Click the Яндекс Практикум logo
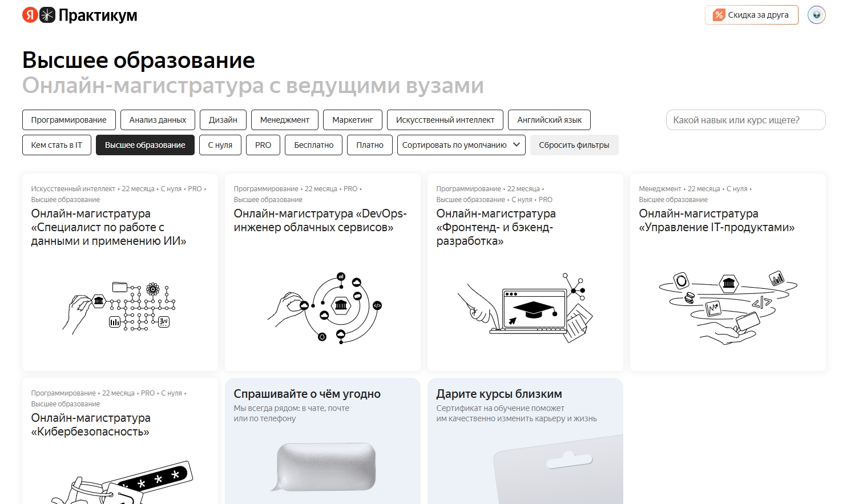859x504 pixels. tap(79, 15)
